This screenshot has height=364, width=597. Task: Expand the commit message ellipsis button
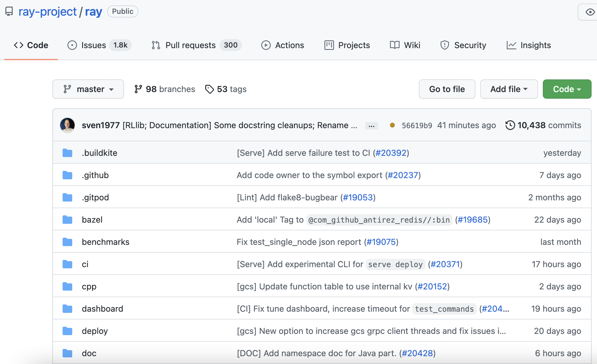click(x=371, y=126)
